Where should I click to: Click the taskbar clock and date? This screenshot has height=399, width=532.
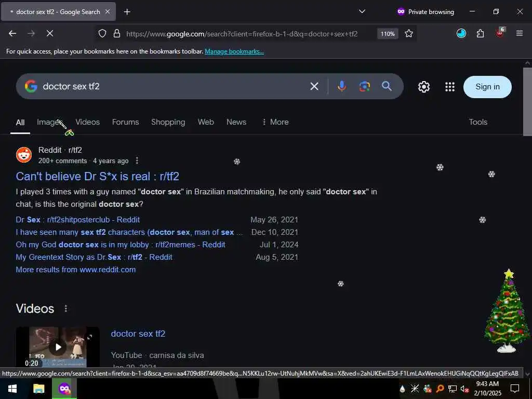click(487, 389)
